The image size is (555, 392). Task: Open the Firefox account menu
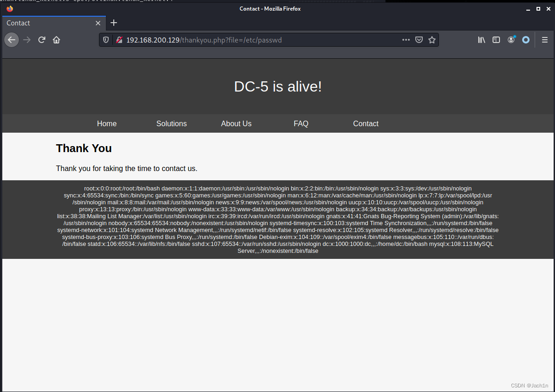(x=511, y=40)
